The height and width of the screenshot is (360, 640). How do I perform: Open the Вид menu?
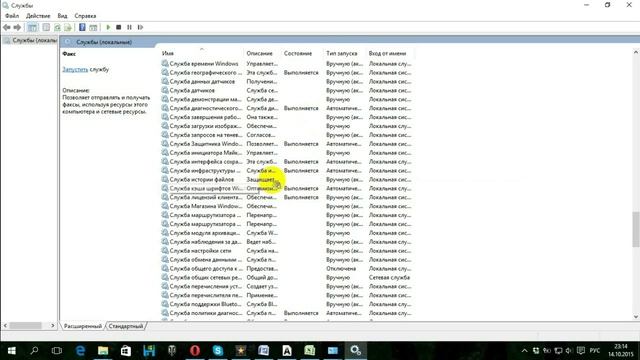click(x=62, y=16)
